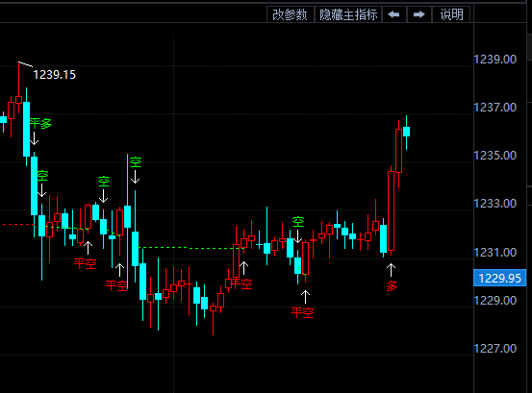This screenshot has width=532, height=393.
Task: Click the lowest red 平空 marker
Action: point(303,312)
